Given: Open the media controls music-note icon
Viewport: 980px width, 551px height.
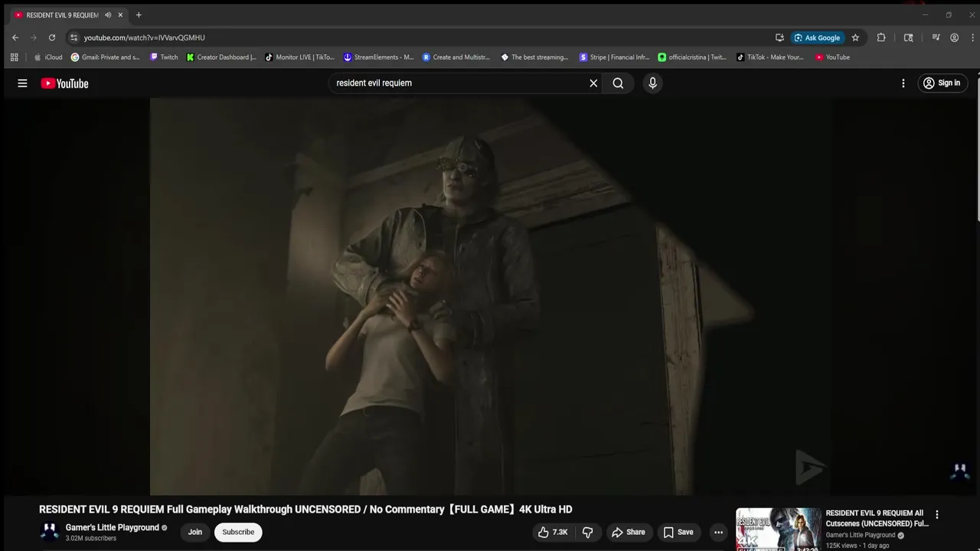Looking at the screenshot, I should (936, 37).
